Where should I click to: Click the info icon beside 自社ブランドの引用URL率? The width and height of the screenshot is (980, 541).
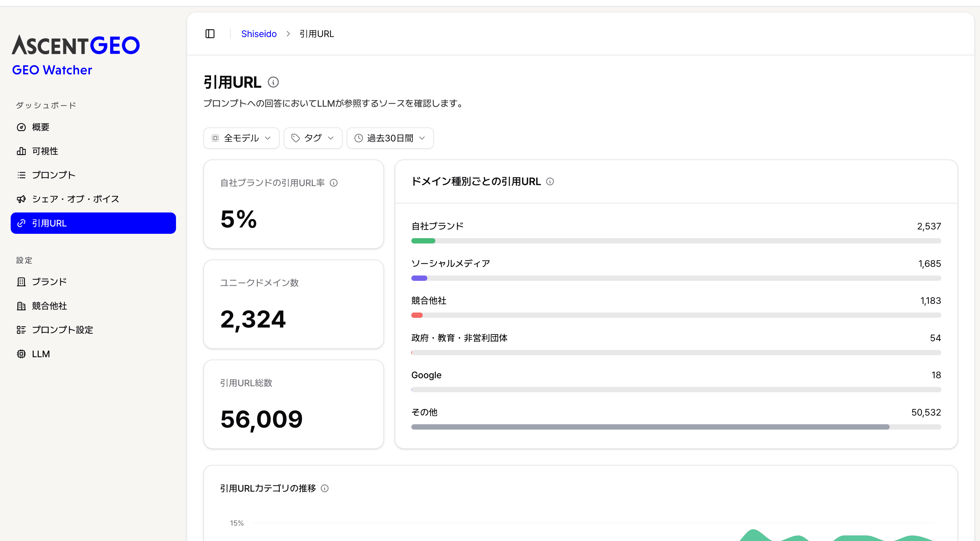[334, 183]
